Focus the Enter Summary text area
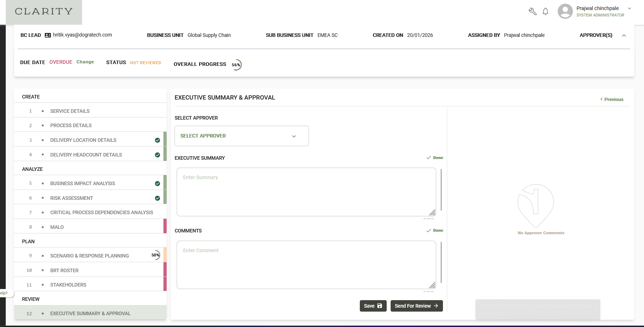644x327 pixels. (x=306, y=192)
